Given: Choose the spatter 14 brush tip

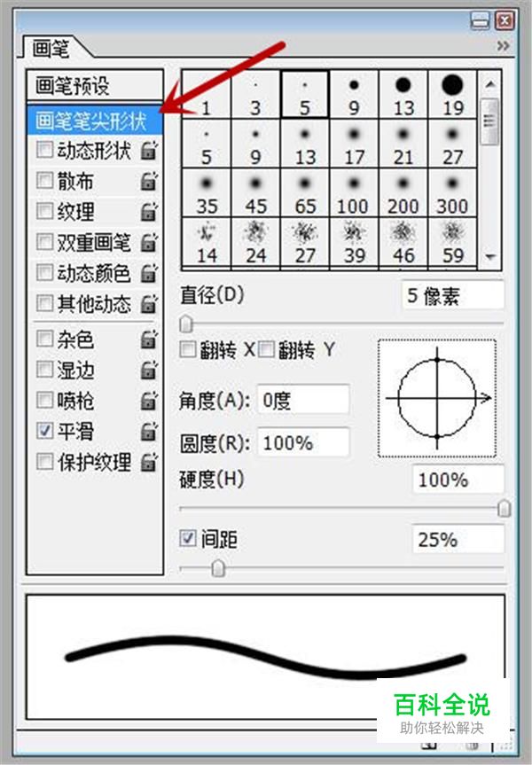Looking at the screenshot, I should click(207, 243).
